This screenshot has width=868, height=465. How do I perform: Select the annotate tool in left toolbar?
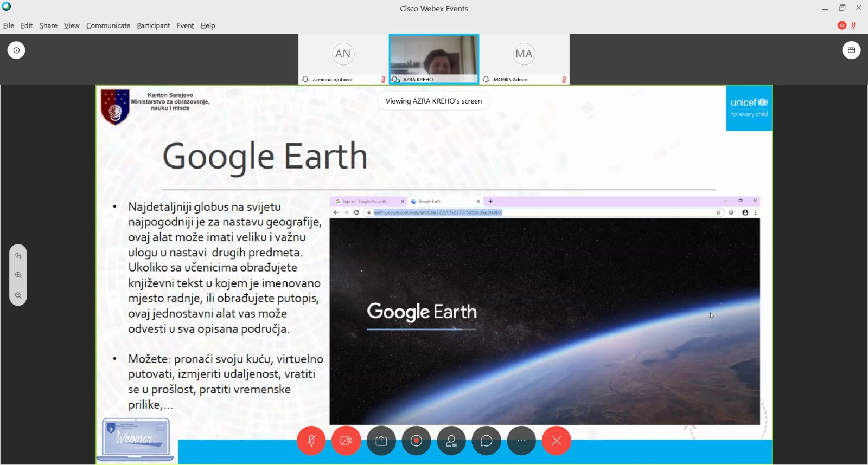18,255
